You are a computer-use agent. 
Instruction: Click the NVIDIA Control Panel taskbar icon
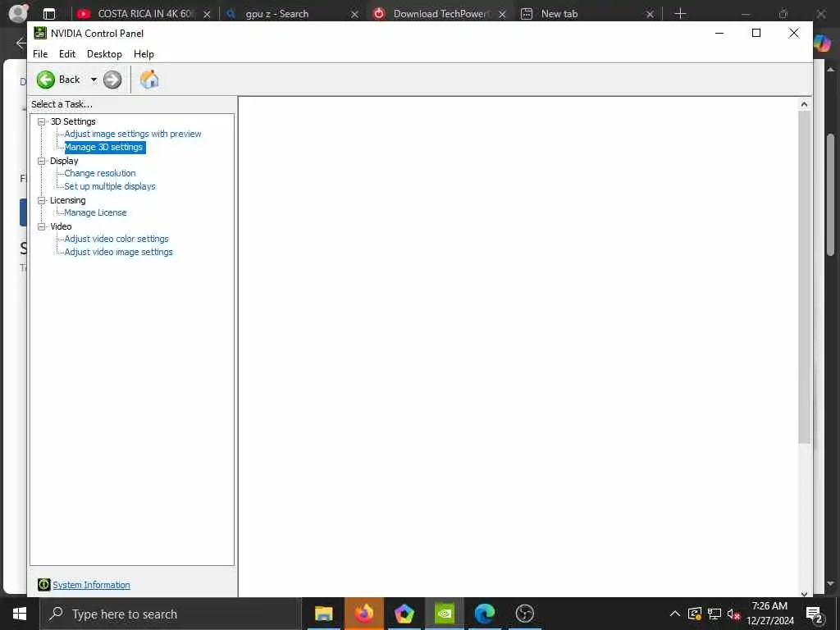pos(445,614)
